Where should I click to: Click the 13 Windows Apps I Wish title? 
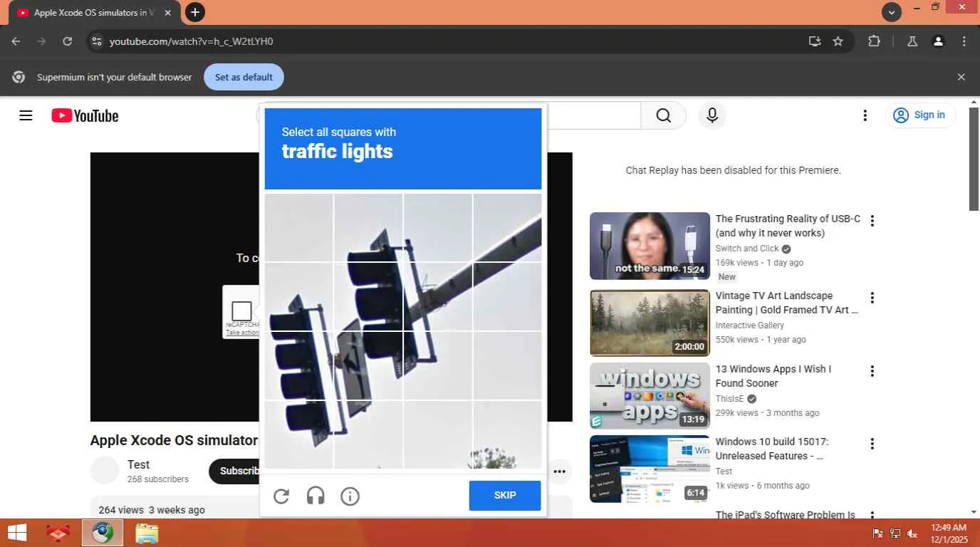click(773, 376)
